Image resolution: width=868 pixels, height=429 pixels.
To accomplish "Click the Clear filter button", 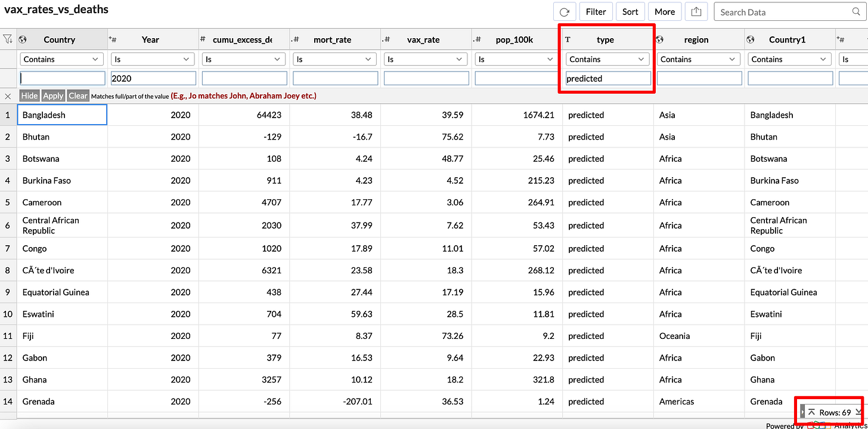I will pos(77,95).
